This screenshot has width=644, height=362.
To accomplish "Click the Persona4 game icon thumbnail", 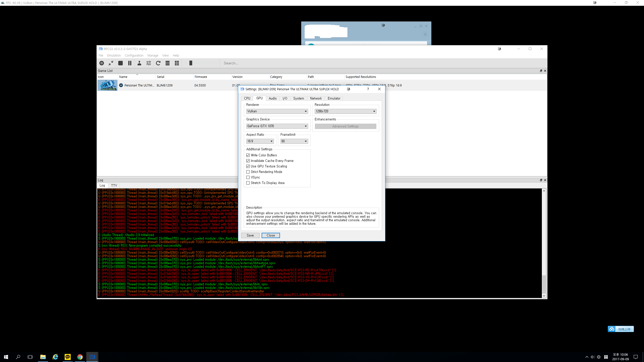I will click(x=107, y=85).
